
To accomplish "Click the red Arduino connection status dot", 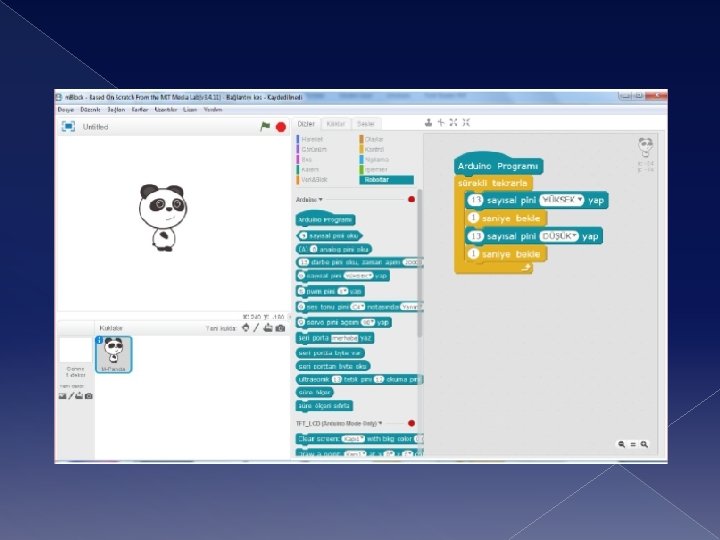I will 411,199.
